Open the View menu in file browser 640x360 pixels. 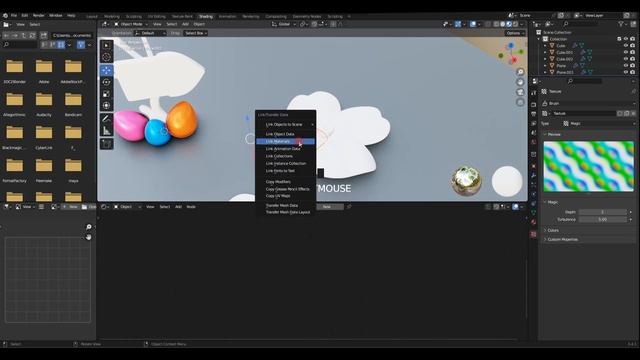[x=20, y=24]
